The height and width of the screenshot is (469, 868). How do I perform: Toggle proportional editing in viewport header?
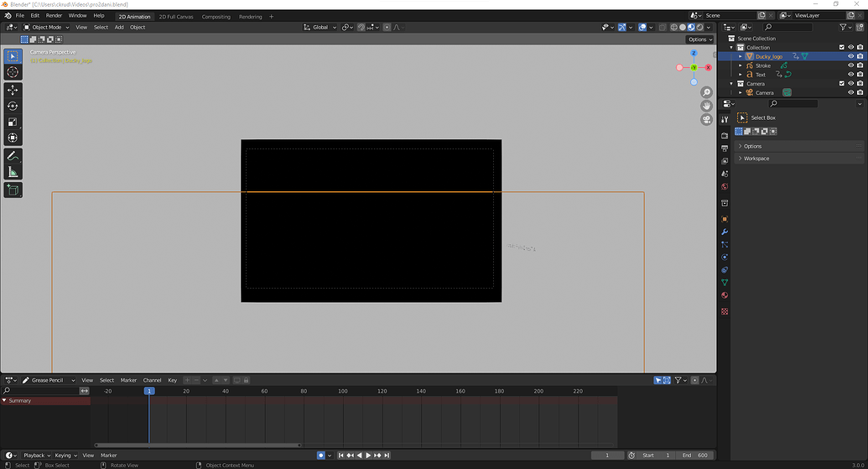pyautogui.click(x=387, y=27)
